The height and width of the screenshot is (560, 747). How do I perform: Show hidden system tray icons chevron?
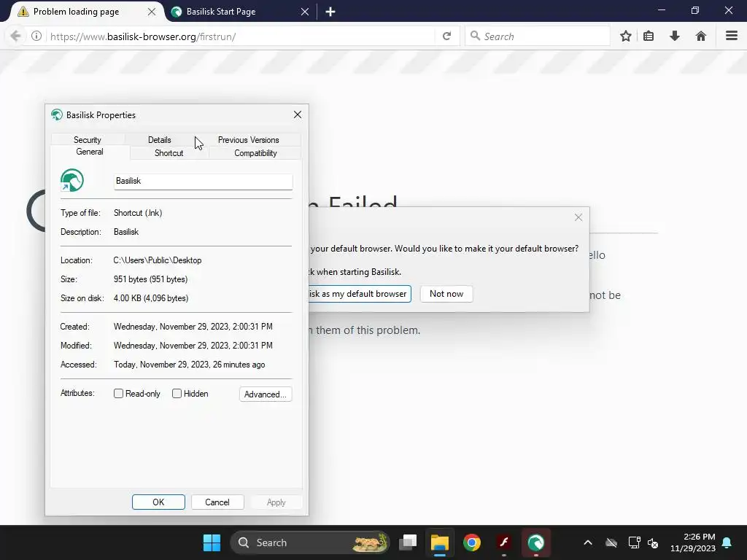588,542
